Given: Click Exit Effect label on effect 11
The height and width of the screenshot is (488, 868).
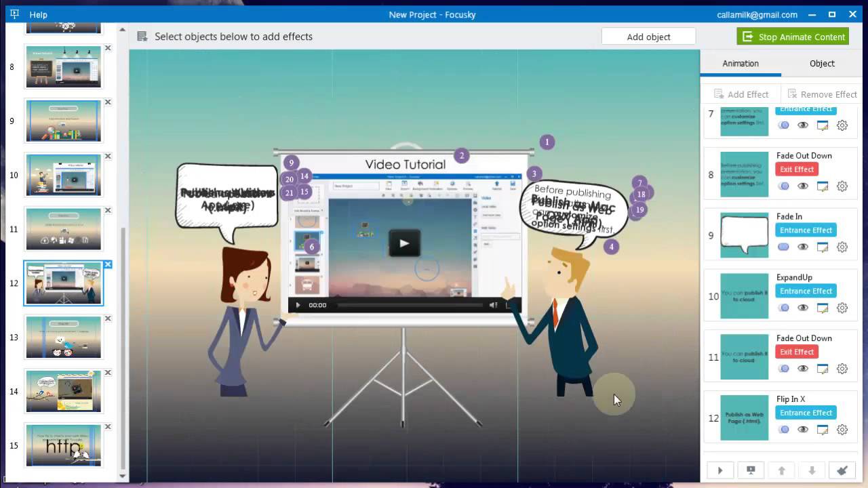Looking at the screenshot, I should 797,352.
